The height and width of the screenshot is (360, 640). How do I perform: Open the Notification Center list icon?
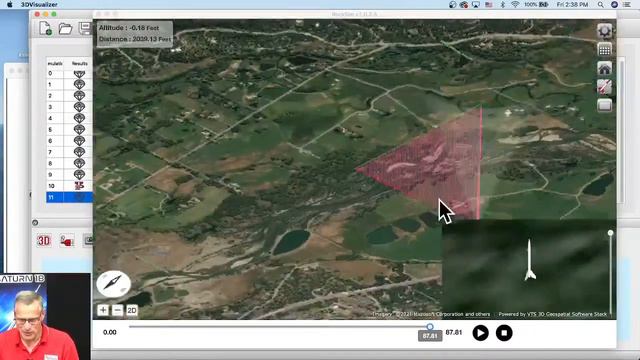[627, 4]
